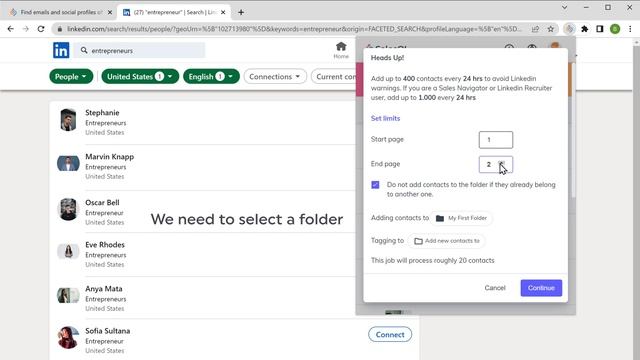
Task: Click Sofia Sultana's profile photo
Action: point(68,338)
